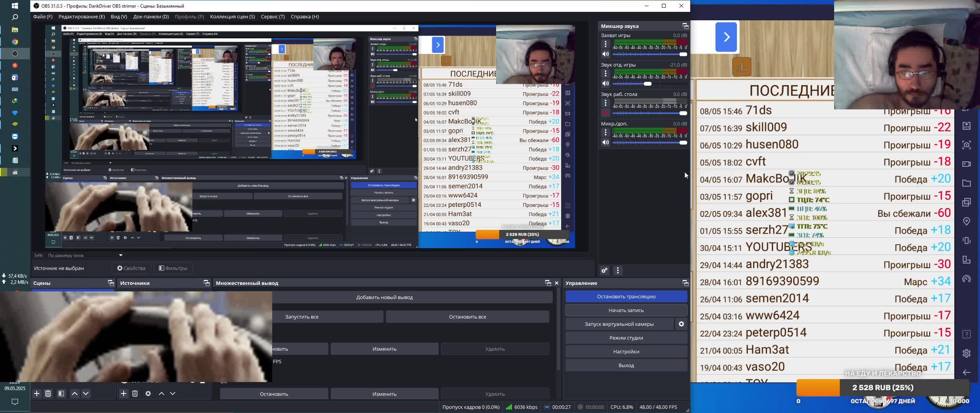Open virtual camera settings gear icon
Viewport: 980px width, 413px height.
[681, 324]
